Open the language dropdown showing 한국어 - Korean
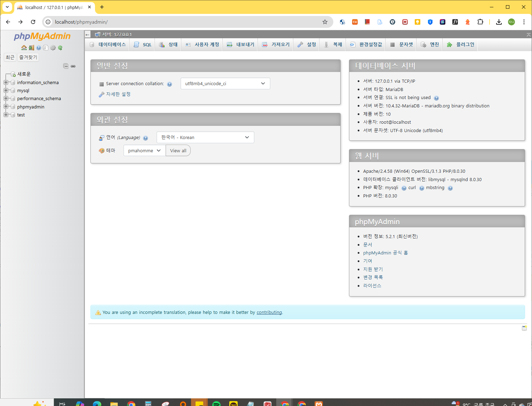The image size is (532, 406). (x=205, y=137)
